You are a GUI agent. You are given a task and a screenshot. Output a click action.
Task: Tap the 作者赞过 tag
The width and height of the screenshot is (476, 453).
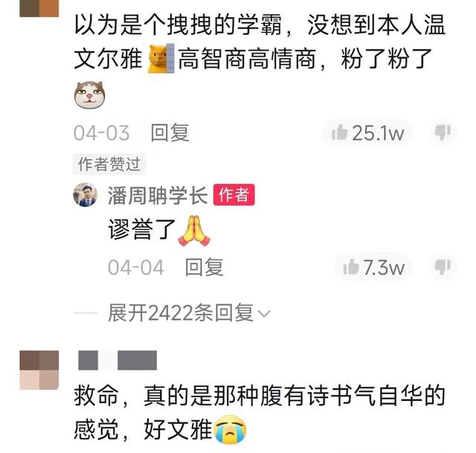coord(109,164)
